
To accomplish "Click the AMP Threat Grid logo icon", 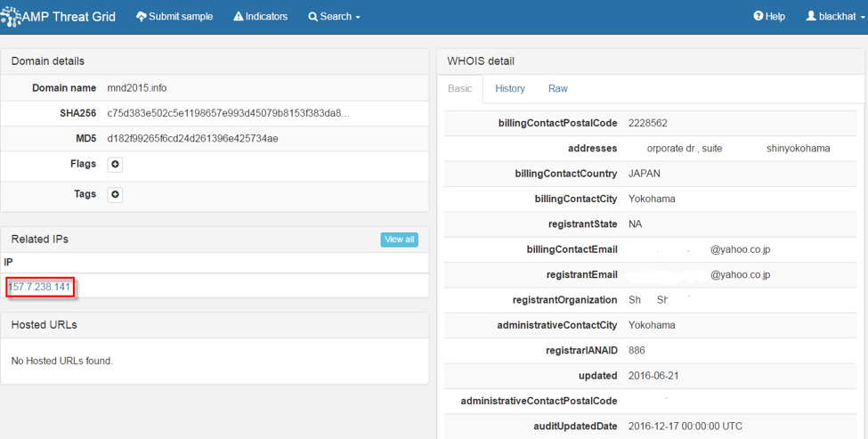I will (x=12, y=16).
